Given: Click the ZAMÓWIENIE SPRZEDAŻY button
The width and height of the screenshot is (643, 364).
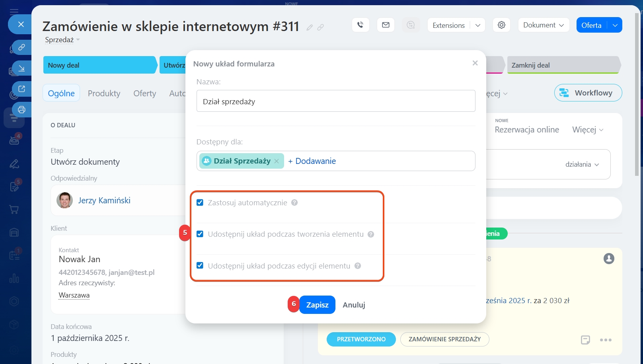Looking at the screenshot, I should click(444, 339).
